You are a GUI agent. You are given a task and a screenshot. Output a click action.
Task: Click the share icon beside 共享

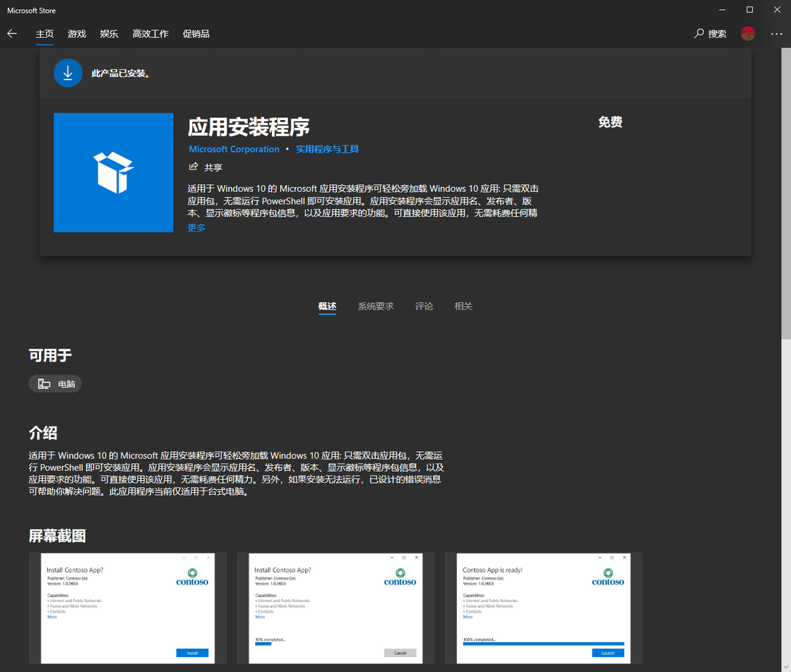(x=194, y=167)
